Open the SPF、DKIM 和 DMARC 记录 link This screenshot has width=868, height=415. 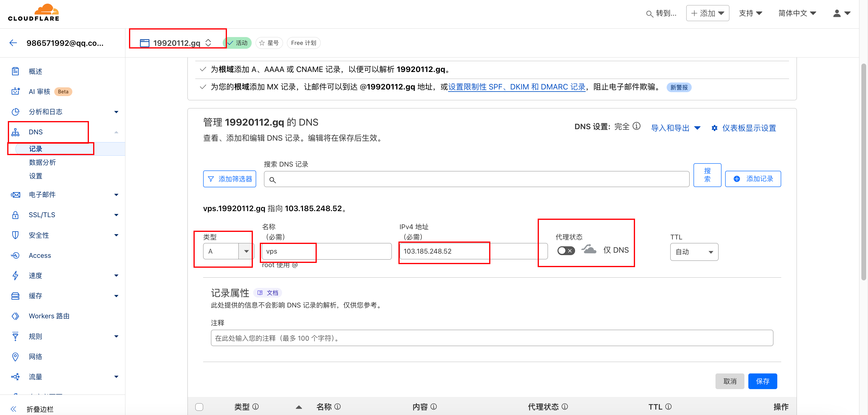tap(517, 87)
